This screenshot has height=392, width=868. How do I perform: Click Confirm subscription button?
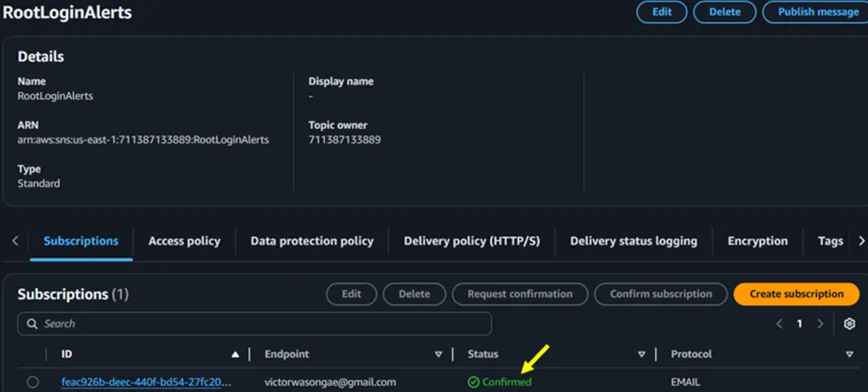pyautogui.click(x=661, y=294)
